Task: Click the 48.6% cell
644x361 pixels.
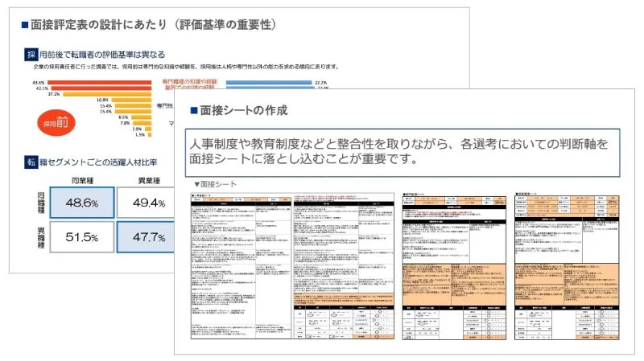Action: (x=82, y=203)
